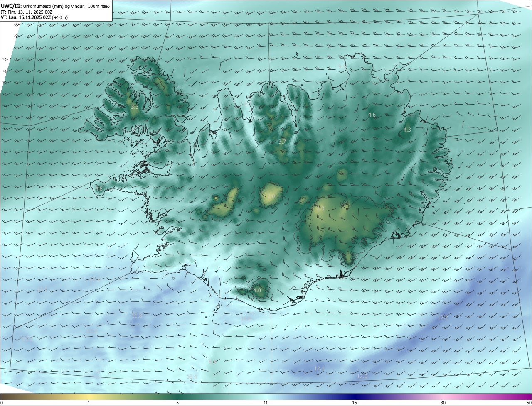The image size is (532, 406).
Task: Click the '30' tick label on the colour scale
Action: [x=443, y=403]
